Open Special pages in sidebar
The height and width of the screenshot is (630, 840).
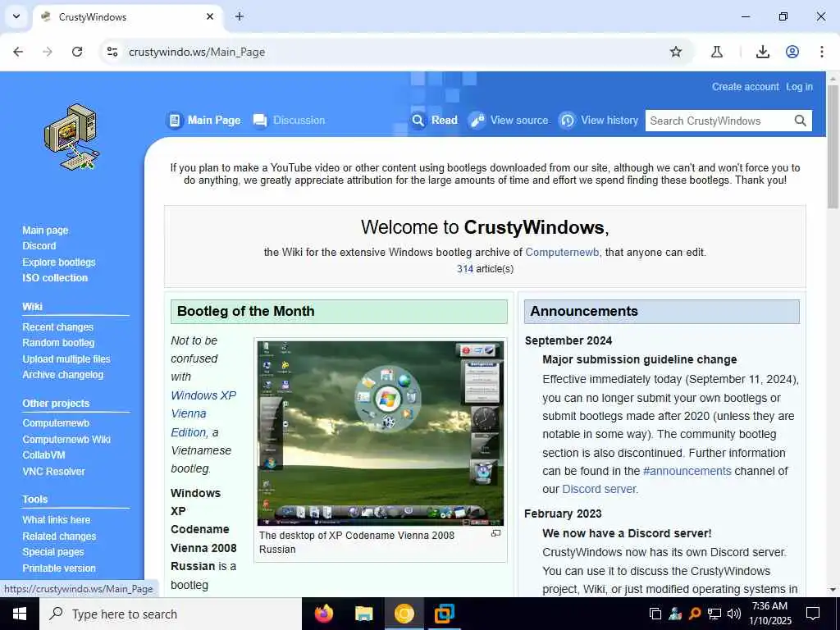coord(53,552)
